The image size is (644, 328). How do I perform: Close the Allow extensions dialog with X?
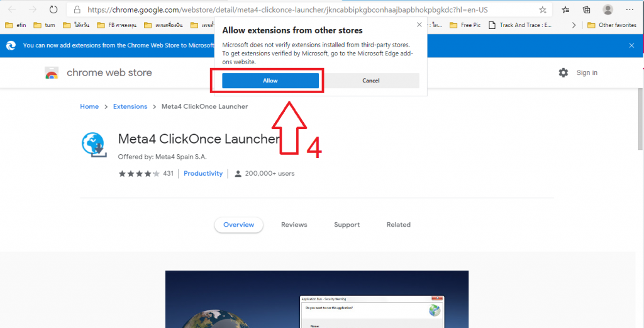[x=419, y=25]
